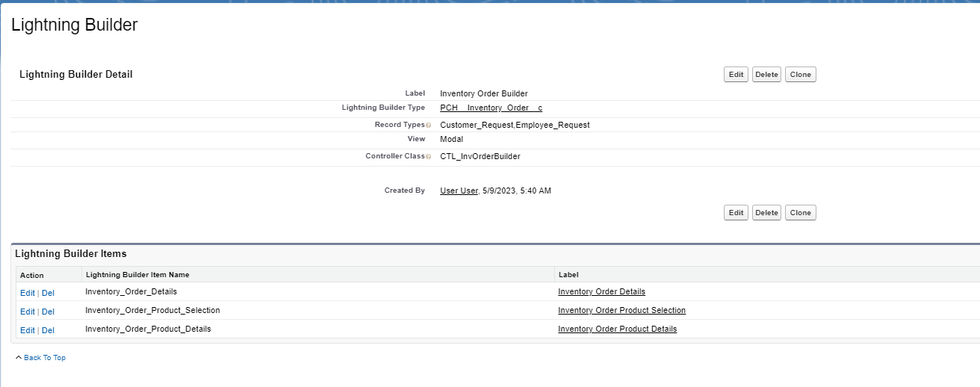Click the Delete button below Created By
The height and width of the screenshot is (387, 980).
pos(766,213)
